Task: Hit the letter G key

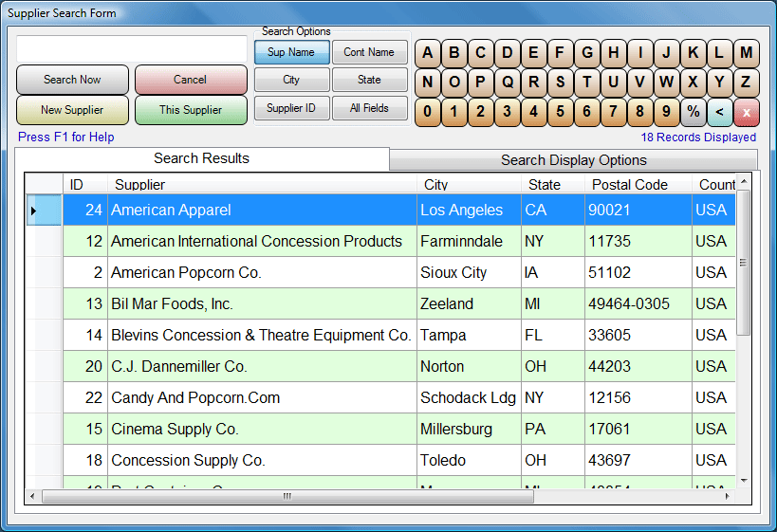Action: coord(586,53)
